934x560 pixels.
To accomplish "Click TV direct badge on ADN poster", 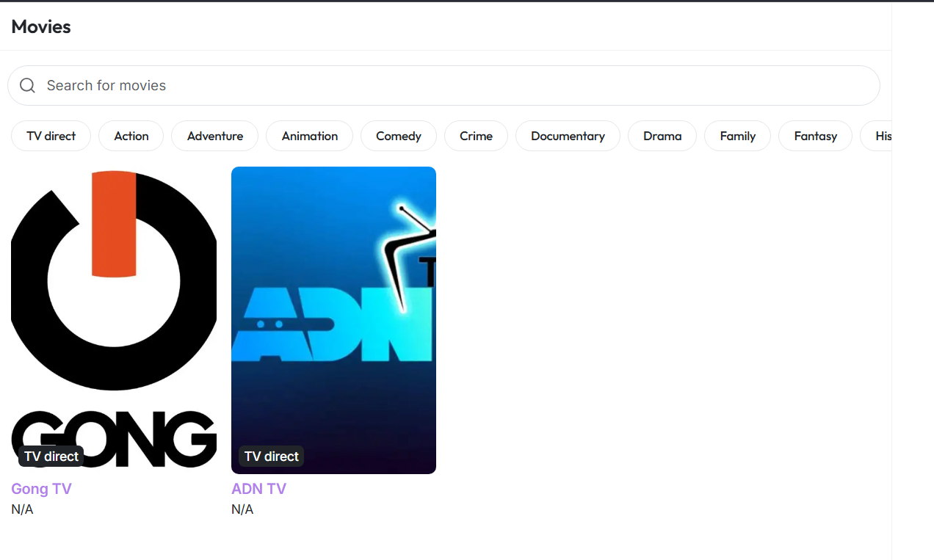I will pyautogui.click(x=271, y=457).
